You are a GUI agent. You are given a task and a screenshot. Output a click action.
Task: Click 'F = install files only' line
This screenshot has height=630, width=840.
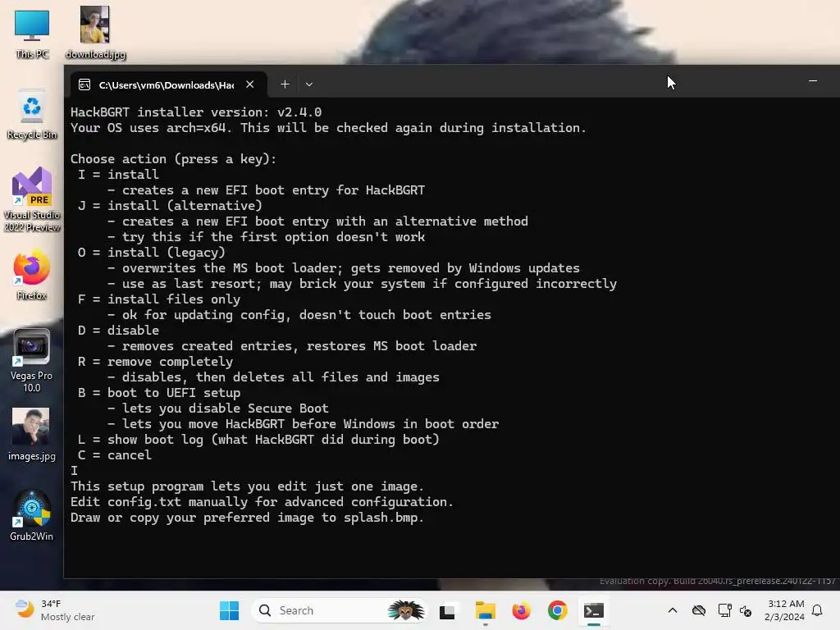[159, 299]
